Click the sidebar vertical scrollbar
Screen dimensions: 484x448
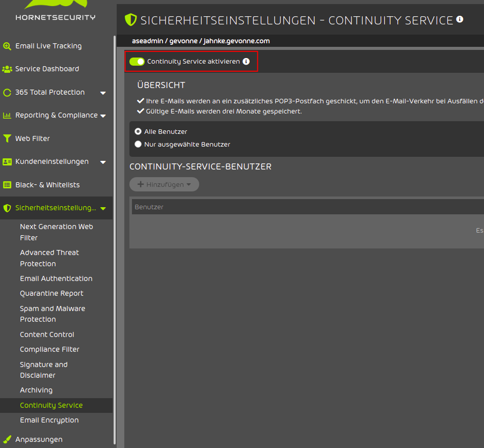(x=115, y=239)
